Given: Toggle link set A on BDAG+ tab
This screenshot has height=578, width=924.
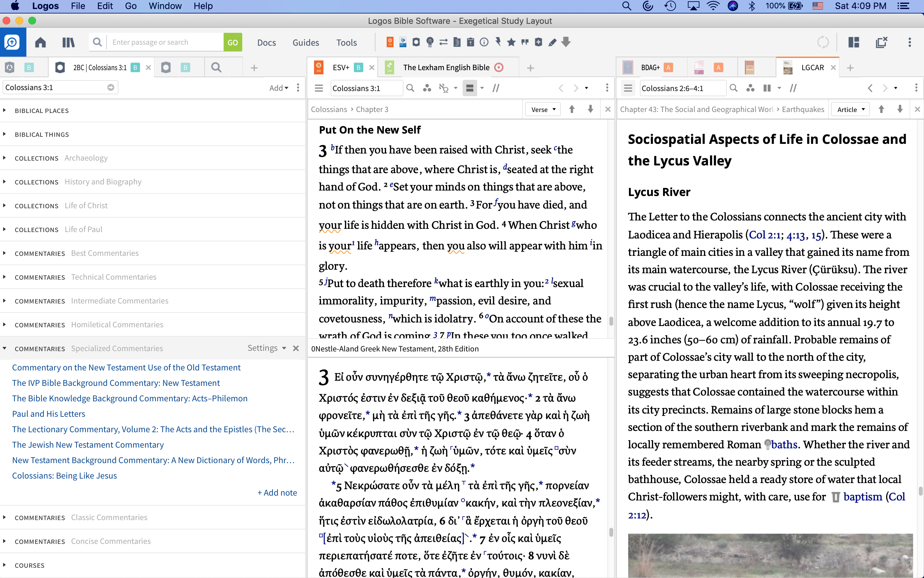Looking at the screenshot, I should point(668,68).
